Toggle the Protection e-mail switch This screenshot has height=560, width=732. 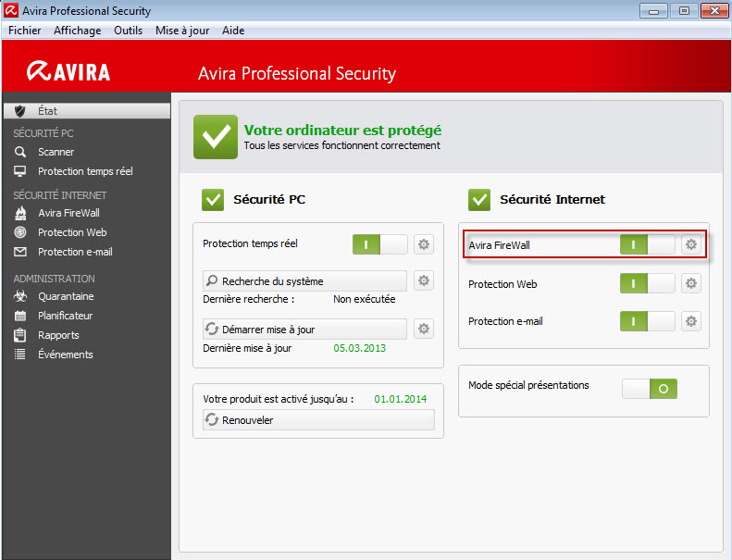(x=647, y=321)
